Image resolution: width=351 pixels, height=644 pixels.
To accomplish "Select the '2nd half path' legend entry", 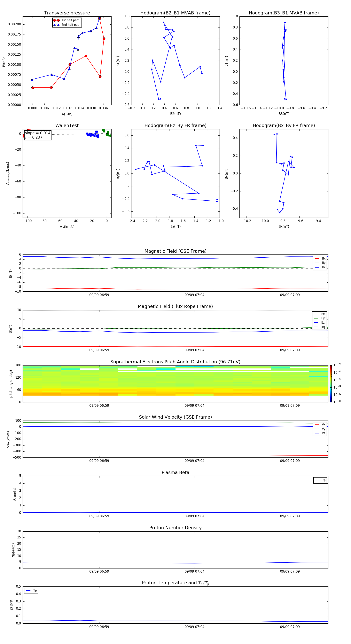I will tap(67, 25).
